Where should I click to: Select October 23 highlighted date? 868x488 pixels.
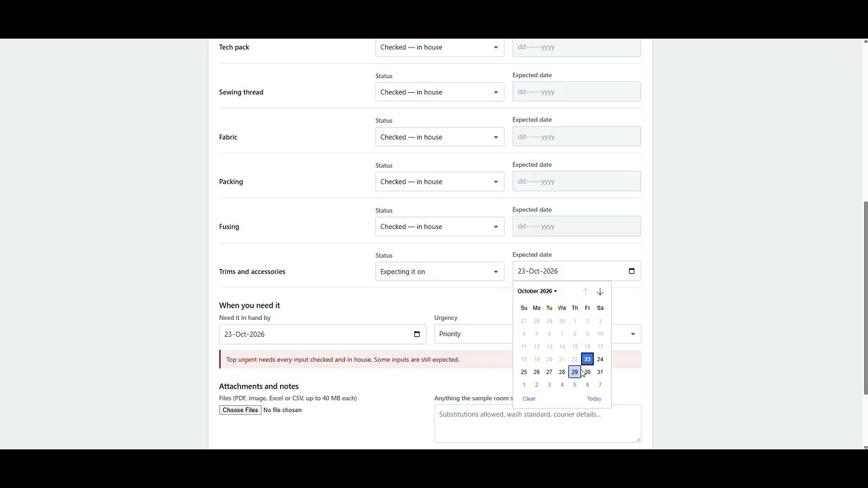tap(587, 359)
